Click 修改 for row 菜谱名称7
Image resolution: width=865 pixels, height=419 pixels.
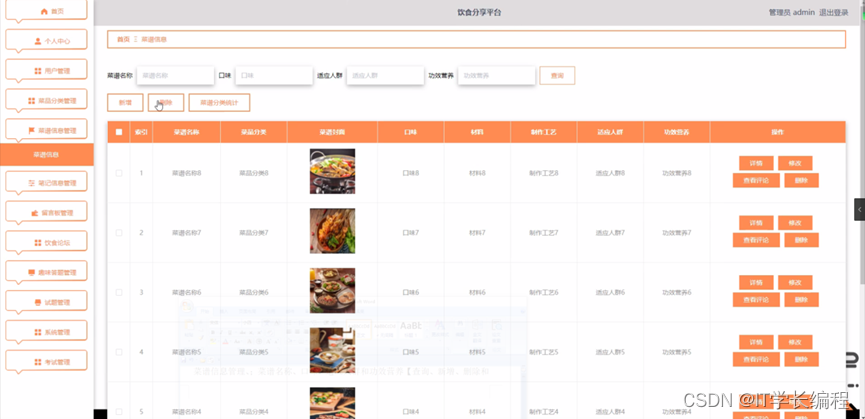tap(795, 223)
